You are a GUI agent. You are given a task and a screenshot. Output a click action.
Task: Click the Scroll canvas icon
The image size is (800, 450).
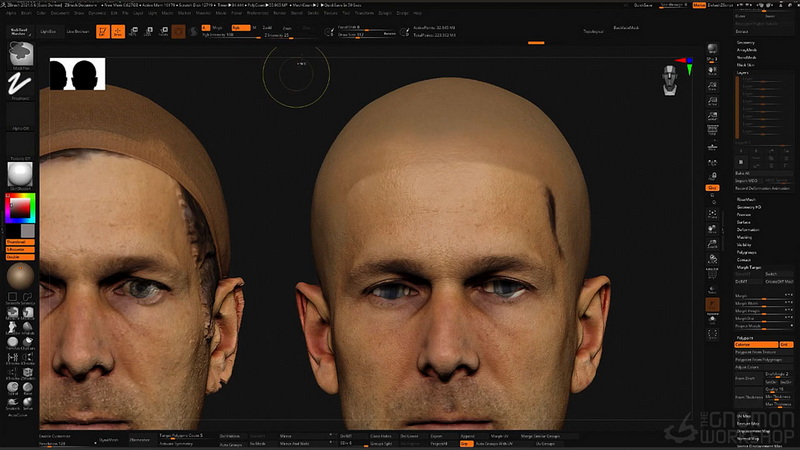(712, 70)
